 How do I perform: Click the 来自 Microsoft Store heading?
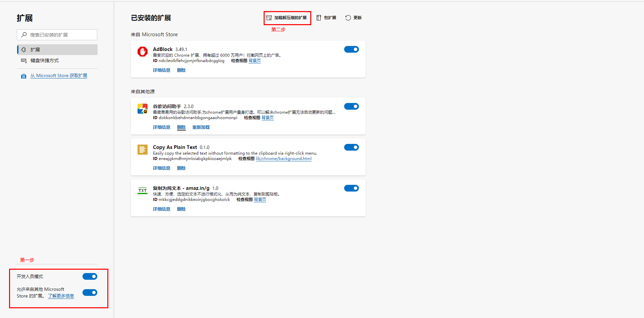[x=154, y=35]
